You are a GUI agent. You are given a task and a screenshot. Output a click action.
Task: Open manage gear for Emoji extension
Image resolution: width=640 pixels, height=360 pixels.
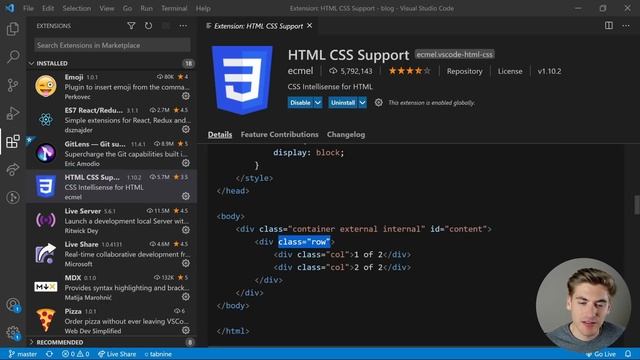click(186, 96)
